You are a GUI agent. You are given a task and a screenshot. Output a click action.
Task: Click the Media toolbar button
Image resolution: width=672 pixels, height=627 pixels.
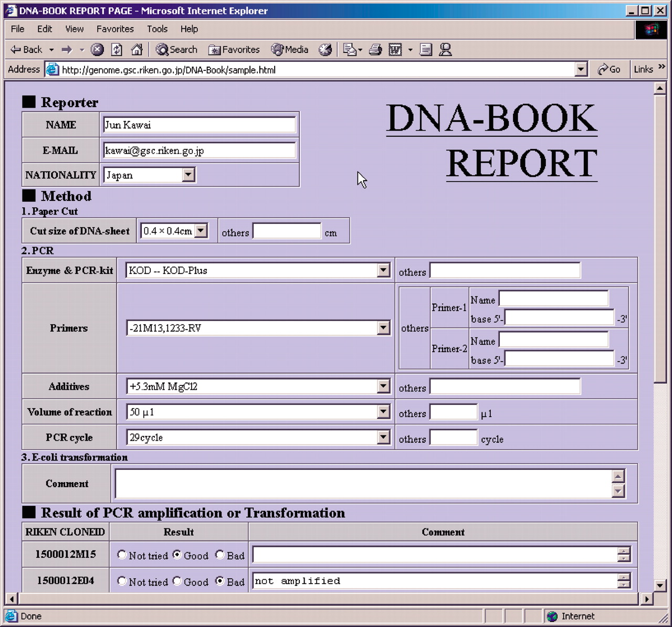pos(290,49)
